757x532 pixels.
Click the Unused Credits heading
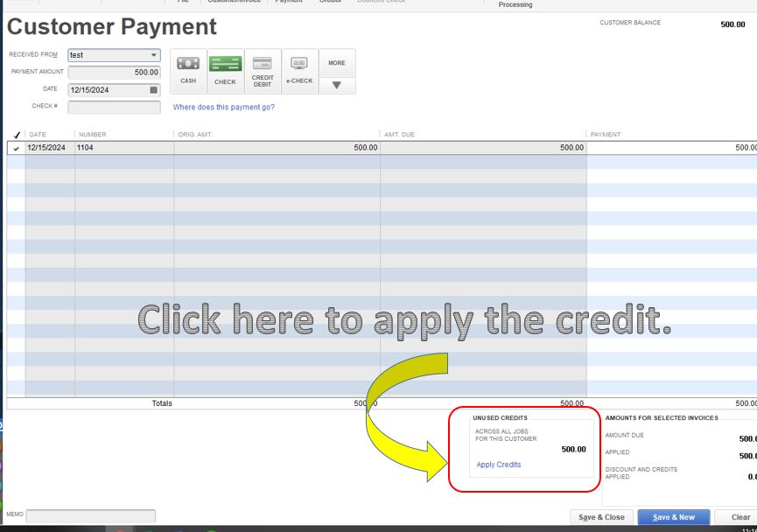(x=501, y=418)
